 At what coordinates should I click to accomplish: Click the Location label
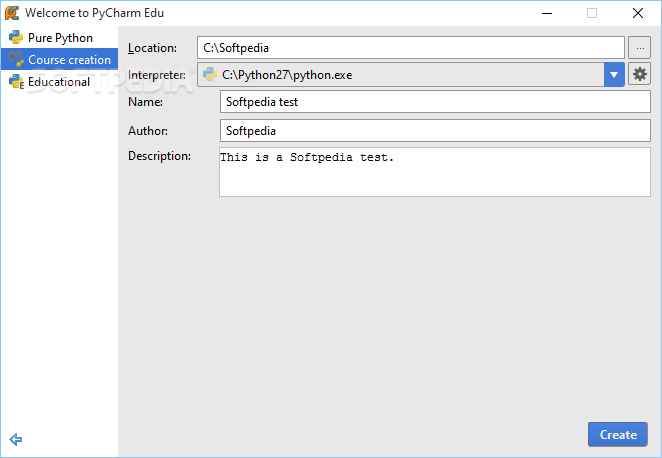(152, 48)
